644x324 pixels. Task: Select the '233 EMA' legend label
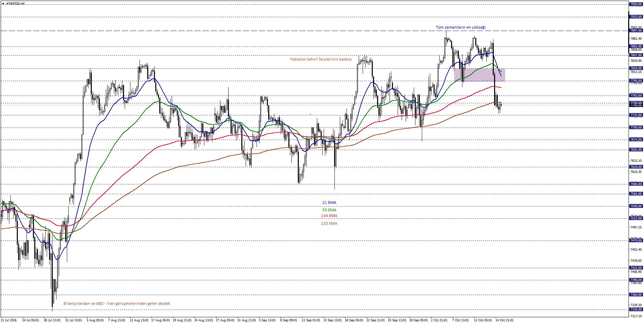329,223
